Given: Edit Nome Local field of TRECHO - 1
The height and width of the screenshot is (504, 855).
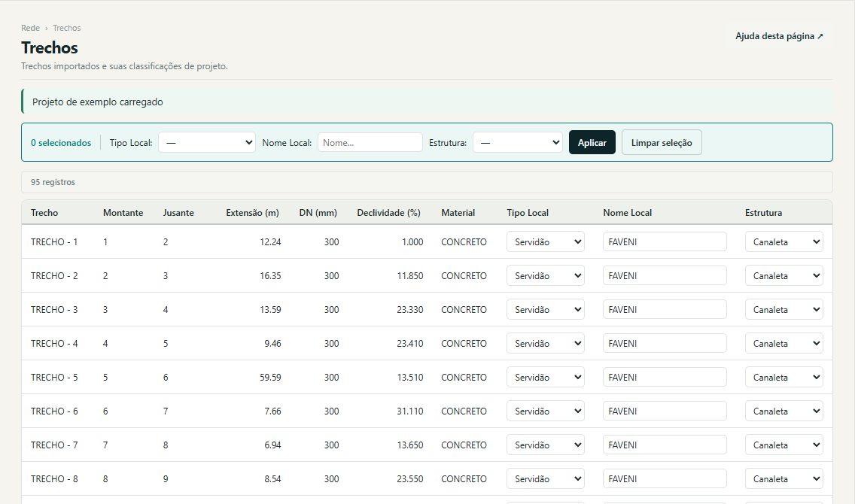Looking at the screenshot, I should (x=665, y=242).
